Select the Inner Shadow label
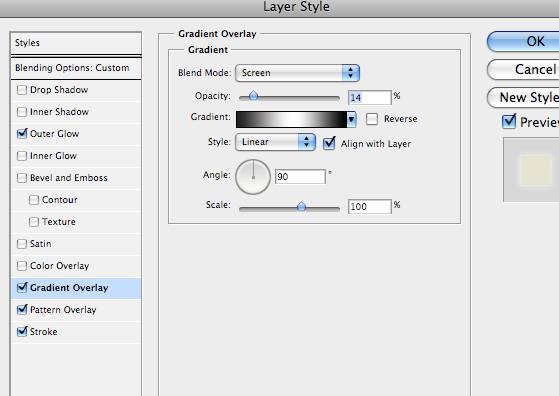This screenshot has height=396, width=559. 59,112
